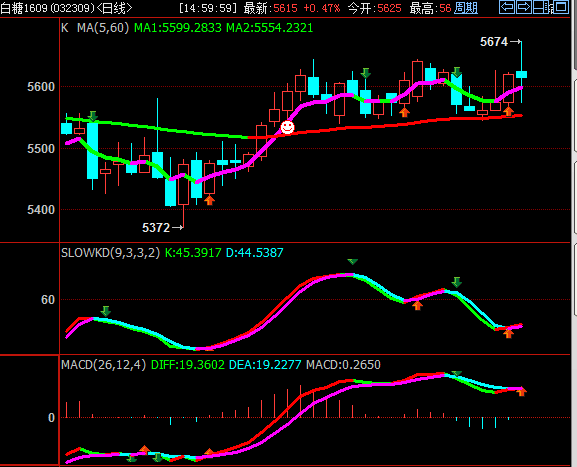Click the right arrow navigation icon
Screen dimensions: 577x467
[524, 7]
